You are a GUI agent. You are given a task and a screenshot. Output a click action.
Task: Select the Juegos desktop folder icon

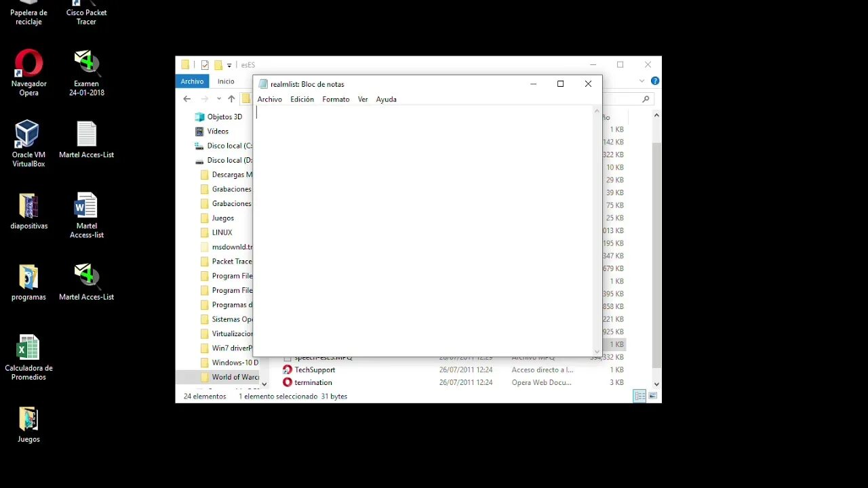[x=28, y=424]
